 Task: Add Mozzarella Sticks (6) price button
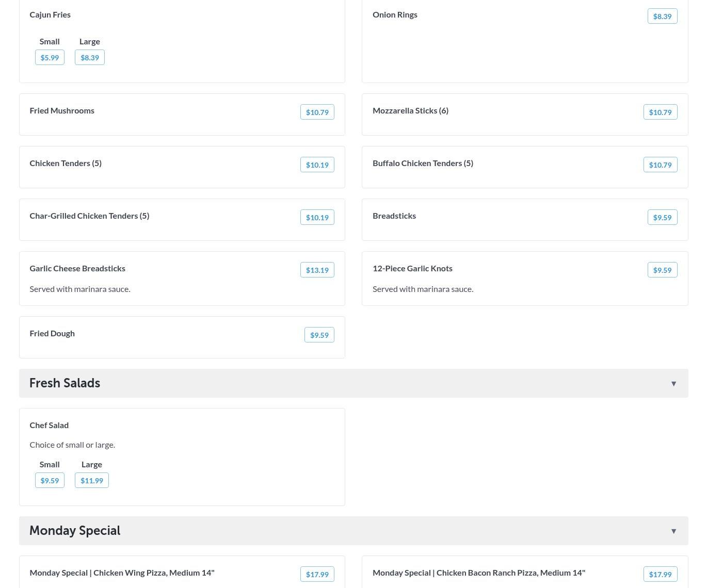[x=660, y=112]
